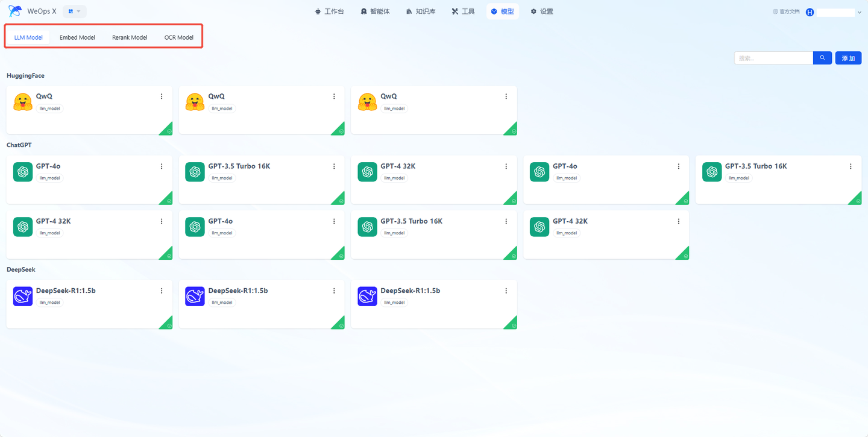The image size is (868, 437).
Task: Expand the user account dropdown chevron
Action: [x=858, y=12]
